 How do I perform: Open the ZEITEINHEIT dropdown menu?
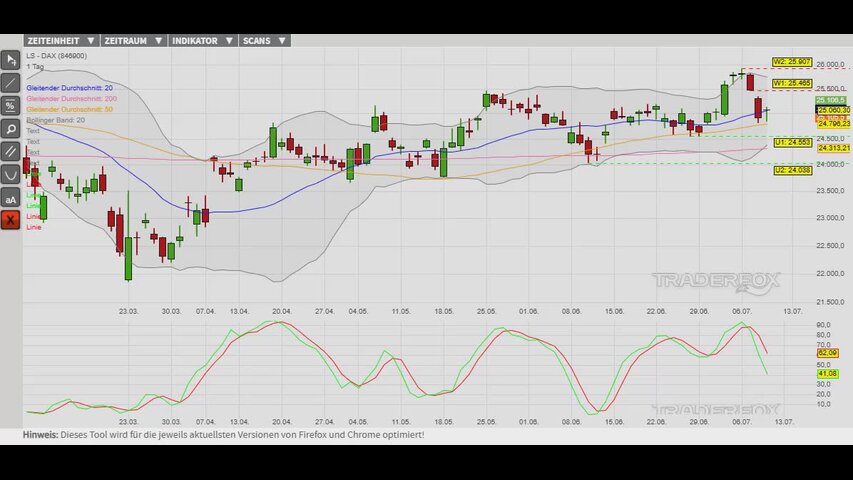[61, 41]
